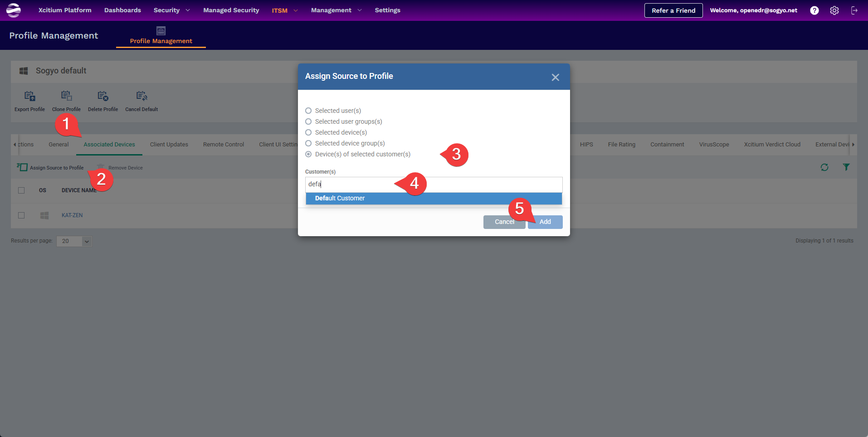
Task: Switch to the File Rating tab
Action: pos(622,145)
